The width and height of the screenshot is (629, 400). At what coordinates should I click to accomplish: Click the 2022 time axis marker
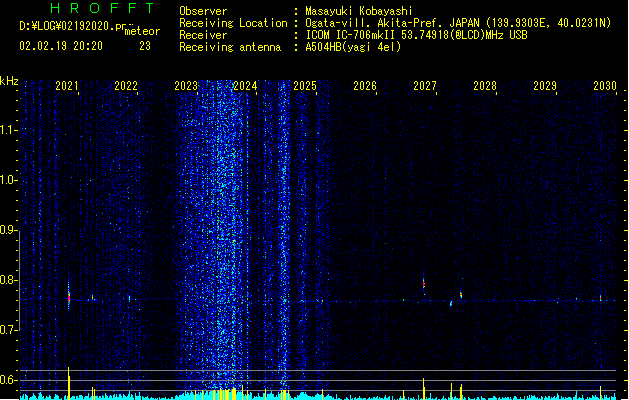pos(126,86)
